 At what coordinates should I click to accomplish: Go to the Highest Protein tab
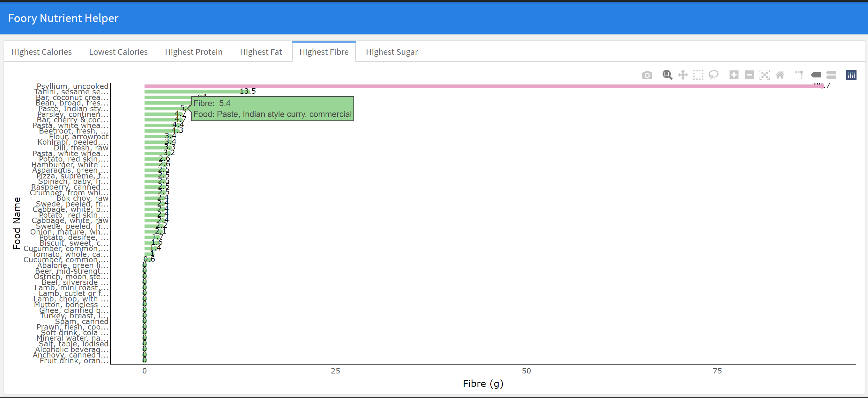point(194,52)
